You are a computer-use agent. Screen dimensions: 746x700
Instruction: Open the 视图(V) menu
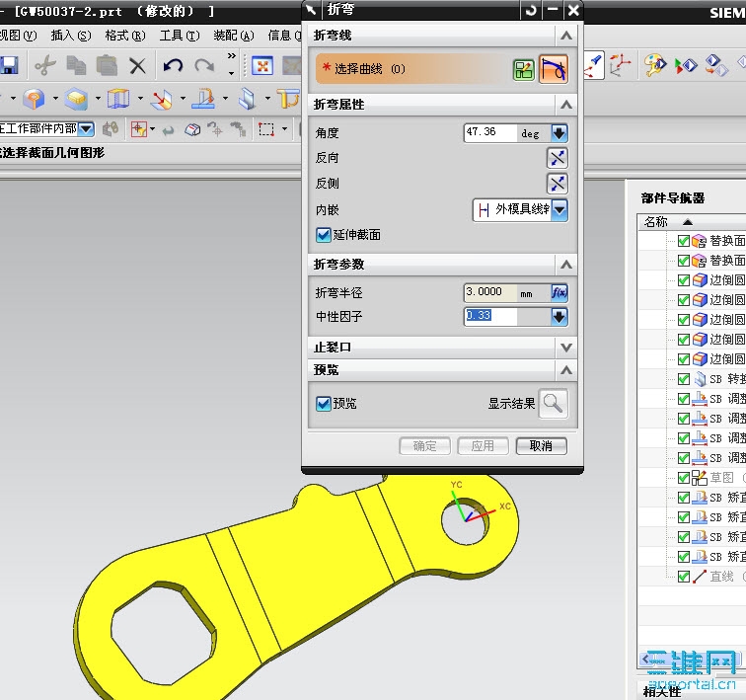point(18,36)
